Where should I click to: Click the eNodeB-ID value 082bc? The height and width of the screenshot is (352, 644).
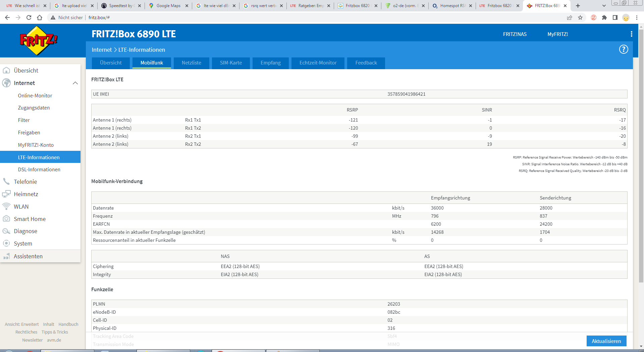(x=394, y=312)
